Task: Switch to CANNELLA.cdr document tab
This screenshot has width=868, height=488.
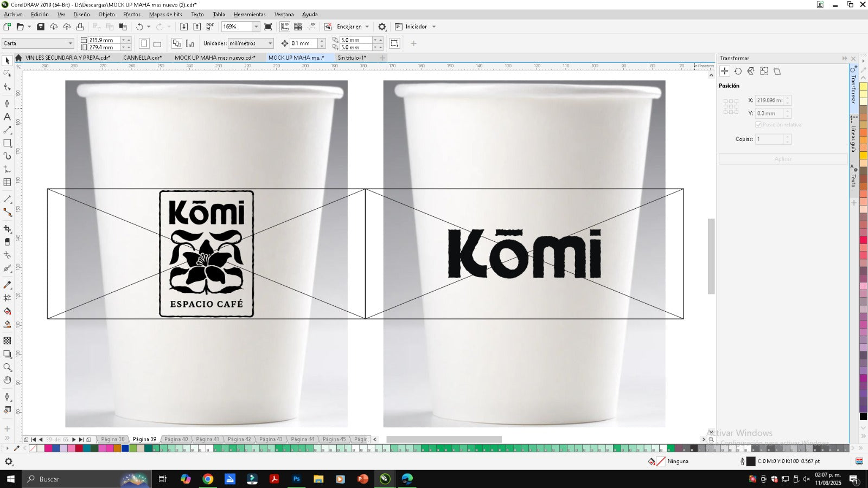Action: [142, 57]
